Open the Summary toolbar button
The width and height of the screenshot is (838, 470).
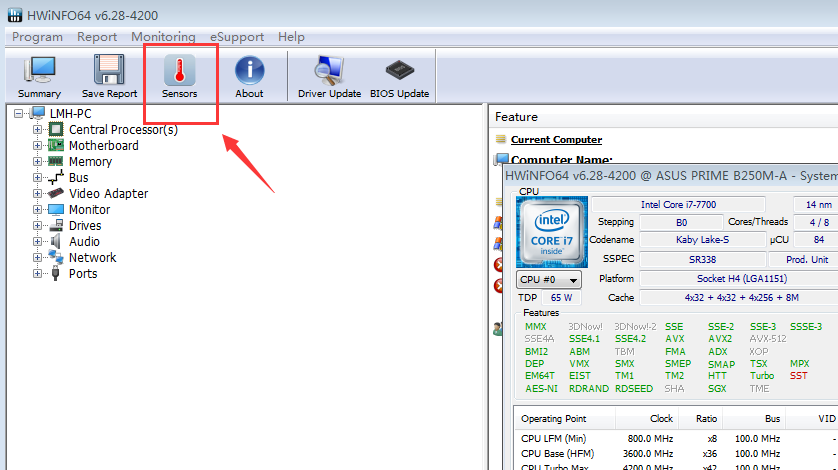click(x=39, y=76)
